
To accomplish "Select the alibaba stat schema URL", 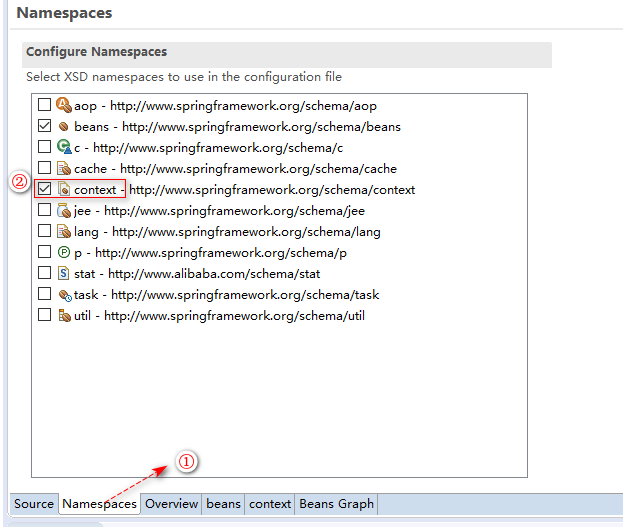I will pyautogui.click(x=214, y=274).
